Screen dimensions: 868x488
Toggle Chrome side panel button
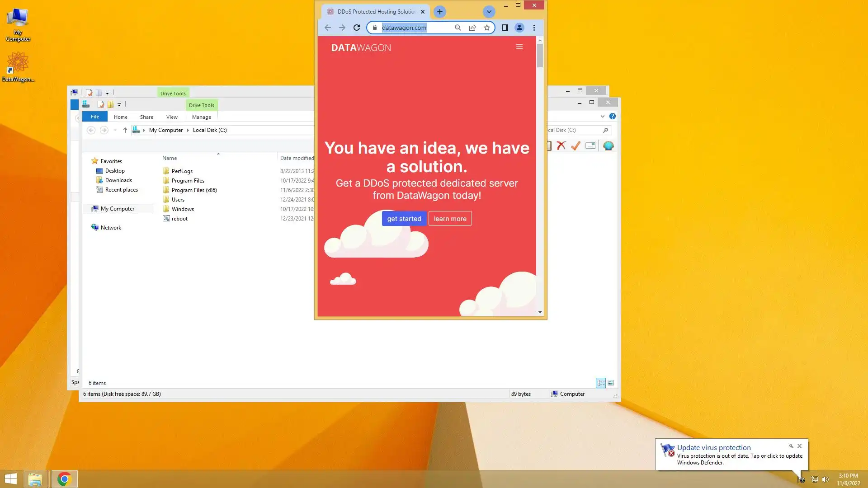pyautogui.click(x=505, y=28)
